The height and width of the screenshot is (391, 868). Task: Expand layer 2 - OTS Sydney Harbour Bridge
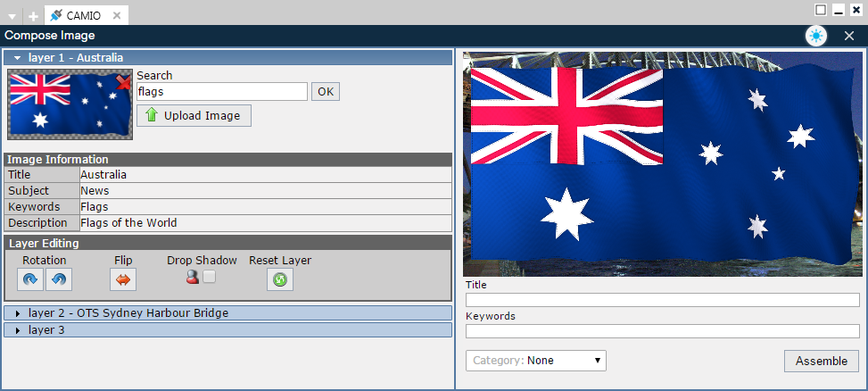tap(17, 313)
